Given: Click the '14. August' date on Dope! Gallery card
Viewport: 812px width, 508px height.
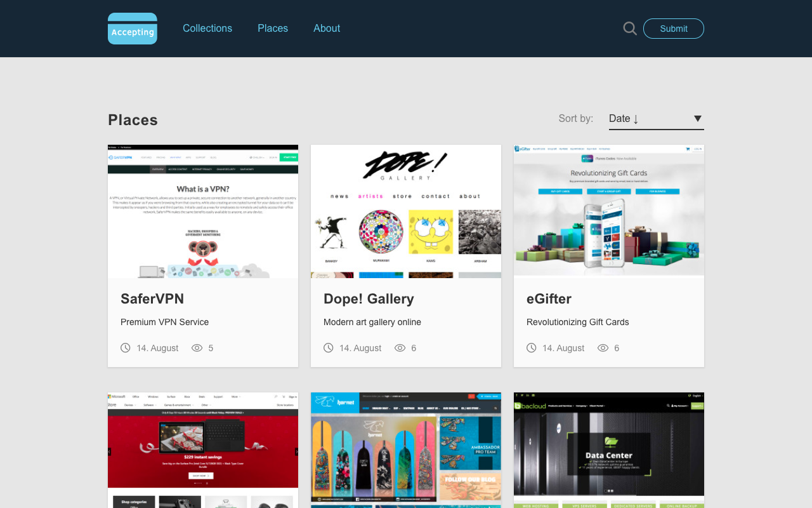Looking at the screenshot, I should click(x=360, y=348).
